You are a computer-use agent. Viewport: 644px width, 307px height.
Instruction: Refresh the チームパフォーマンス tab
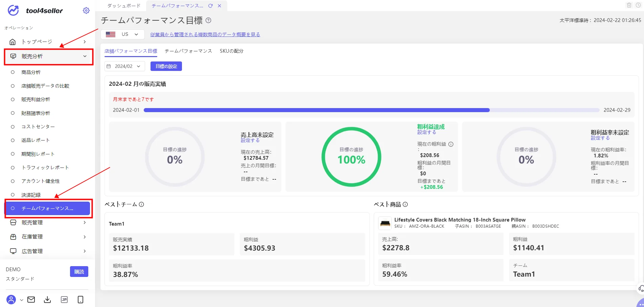(210, 6)
